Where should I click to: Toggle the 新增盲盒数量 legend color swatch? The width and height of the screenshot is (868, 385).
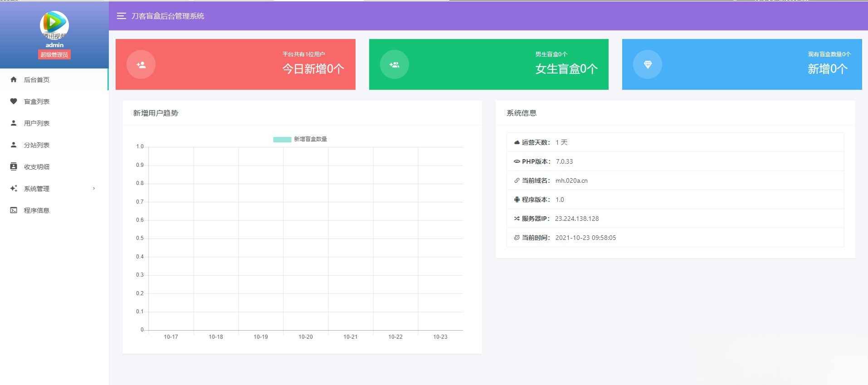(x=282, y=139)
